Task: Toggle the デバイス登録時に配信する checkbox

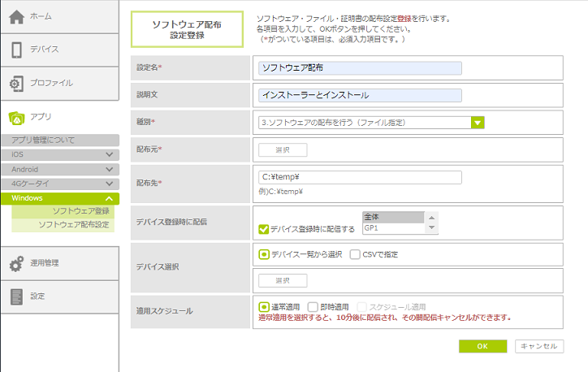Action: coord(263,229)
